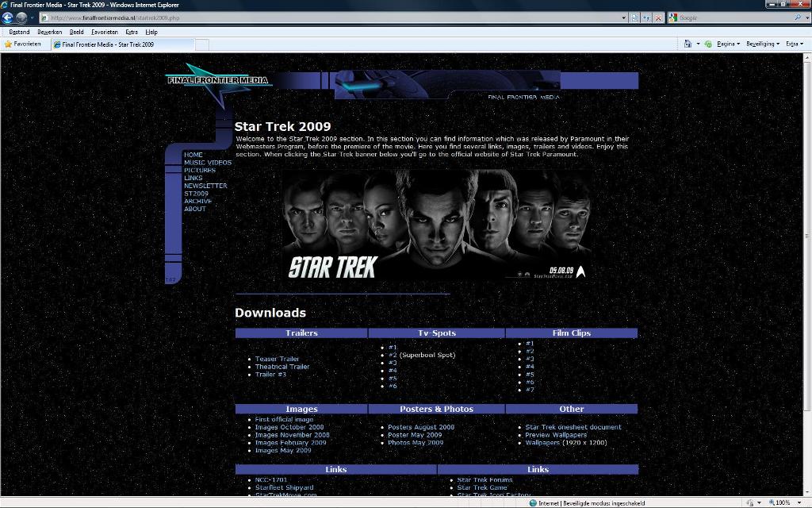Open Tv-Spot #6 link
Image resolution: width=812 pixels, height=508 pixels.
tap(393, 387)
